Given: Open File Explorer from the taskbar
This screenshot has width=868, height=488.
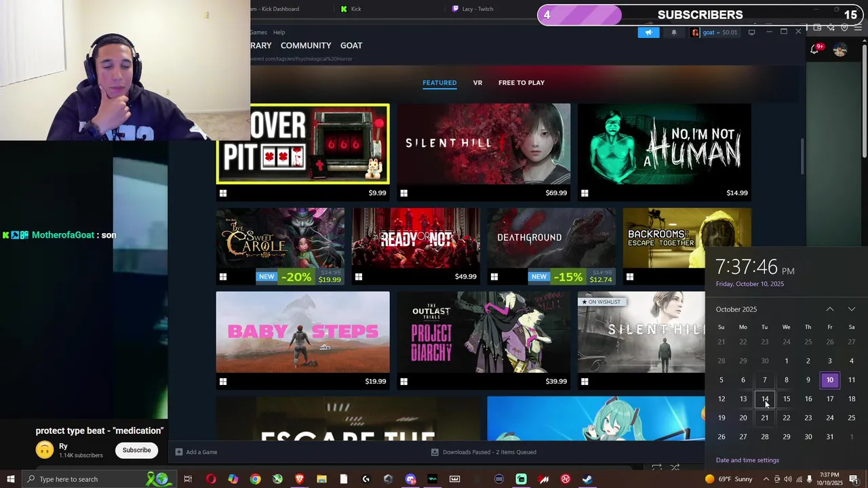Looking at the screenshot, I should 321,479.
